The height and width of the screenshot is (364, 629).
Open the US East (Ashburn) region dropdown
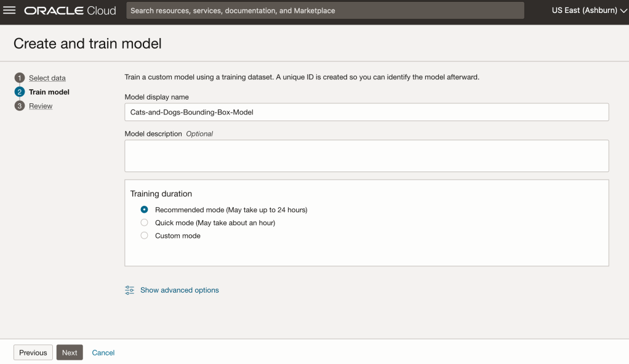coord(589,10)
